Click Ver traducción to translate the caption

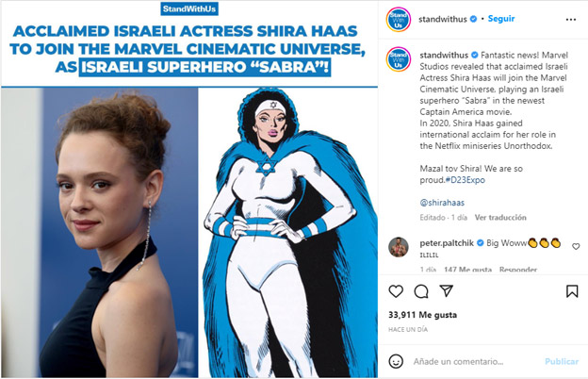500,218
